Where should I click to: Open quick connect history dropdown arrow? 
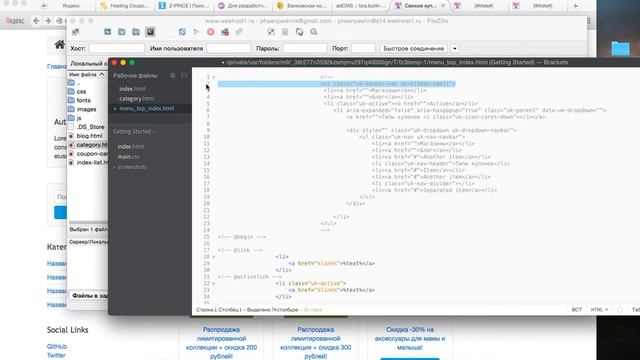455,49
